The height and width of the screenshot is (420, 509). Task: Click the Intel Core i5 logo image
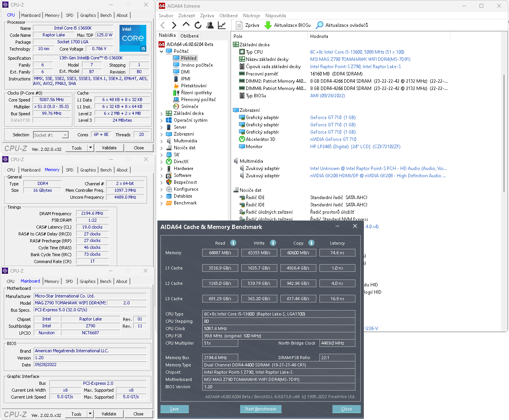pos(133,38)
